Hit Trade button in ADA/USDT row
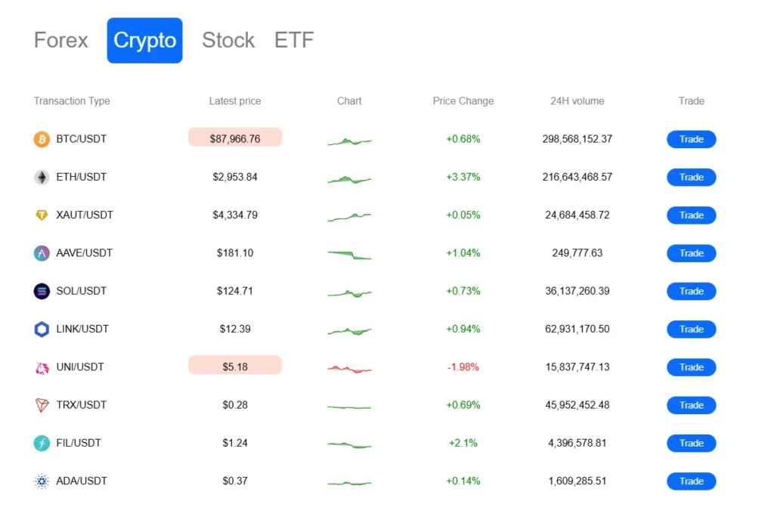The image size is (774, 532). click(x=691, y=481)
